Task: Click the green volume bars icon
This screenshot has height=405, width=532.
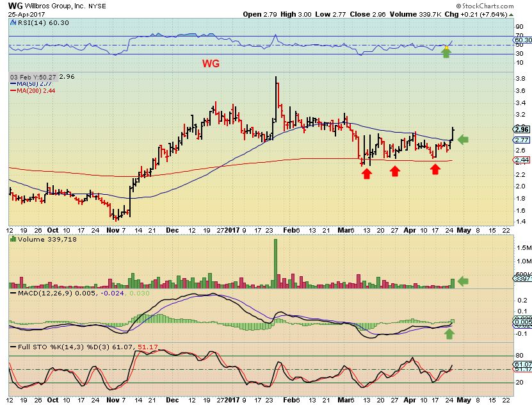Action: coord(13,239)
